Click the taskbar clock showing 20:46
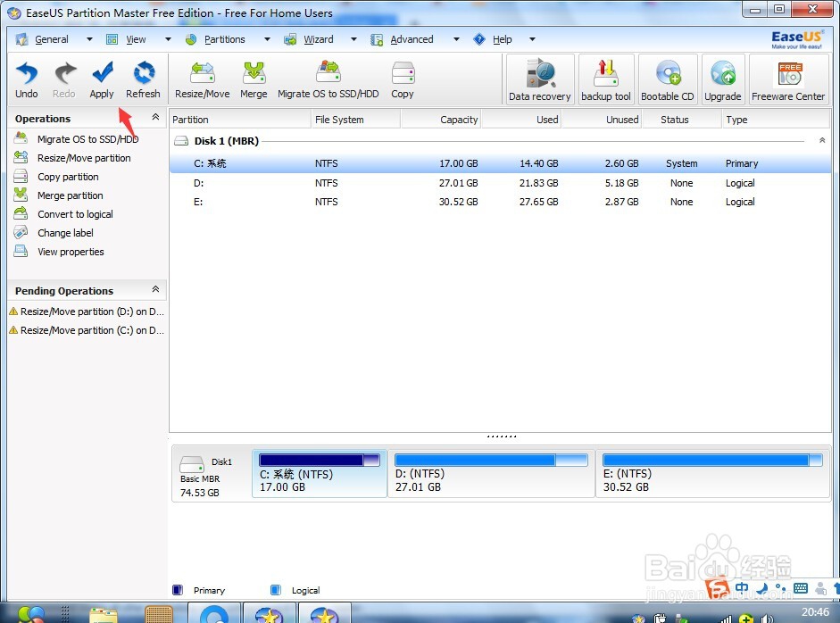Viewport: 840px width, 623px height. pyautogui.click(x=815, y=611)
